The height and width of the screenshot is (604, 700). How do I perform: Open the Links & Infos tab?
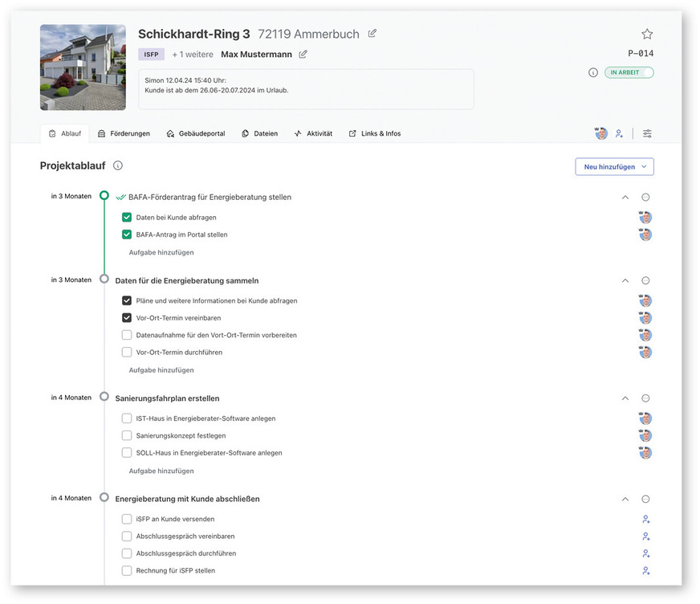(374, 133)
